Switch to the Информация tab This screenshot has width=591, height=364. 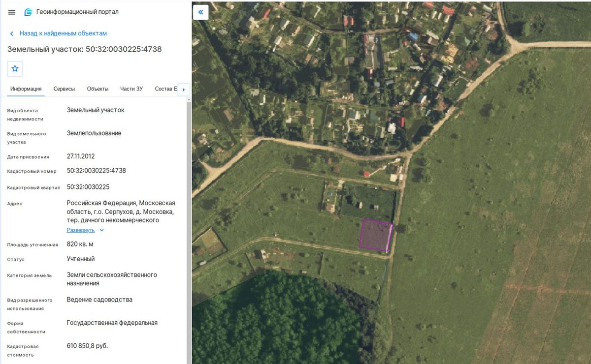(26, 89)
